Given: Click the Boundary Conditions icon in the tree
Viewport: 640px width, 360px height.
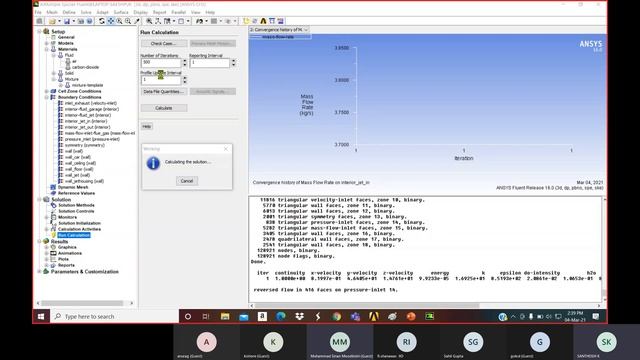Looking at the screenshot, I should 53,97.
